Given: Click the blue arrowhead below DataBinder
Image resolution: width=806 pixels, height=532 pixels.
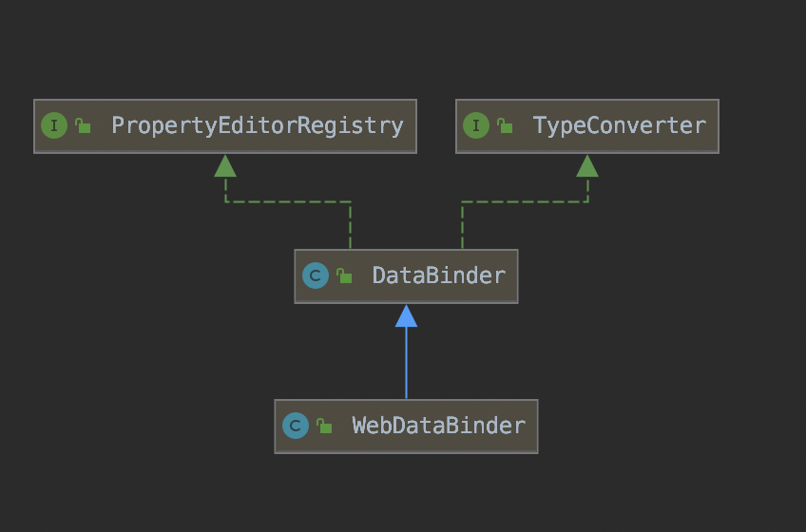Looking at the screenshot, I should tap(406, 315).
